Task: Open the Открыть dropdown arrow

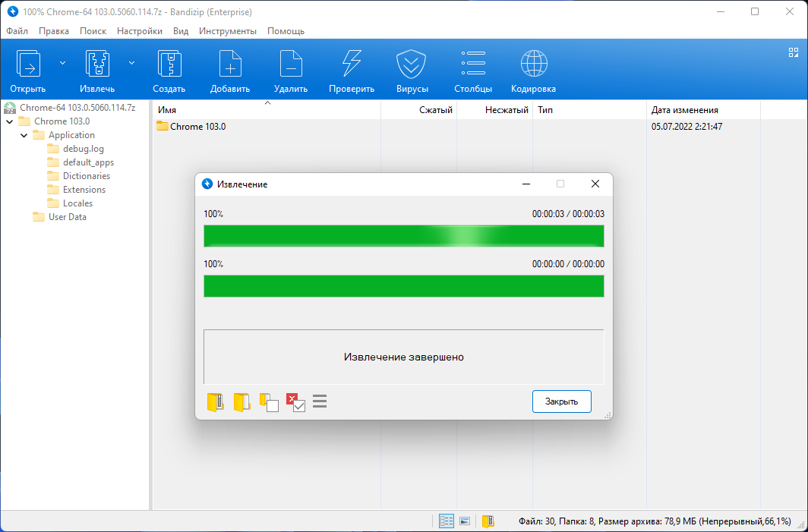Action: click(x=62, y=63)
